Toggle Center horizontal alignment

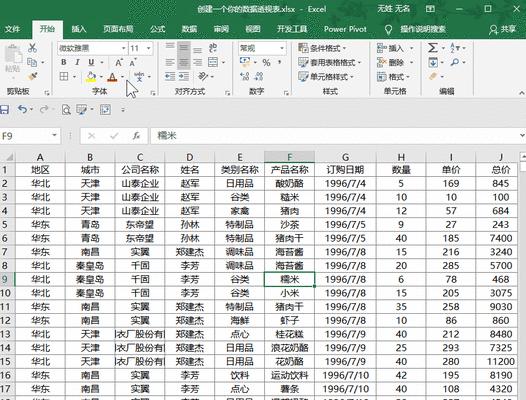[x=184, y=62]
